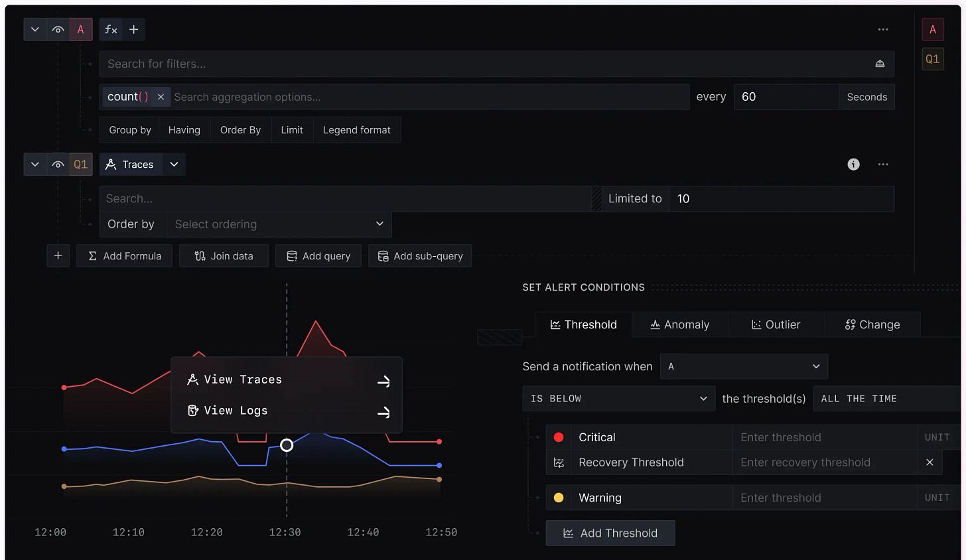Click the Add query button
The height and width of the screenshot is (560, 966).
[318, 255]
